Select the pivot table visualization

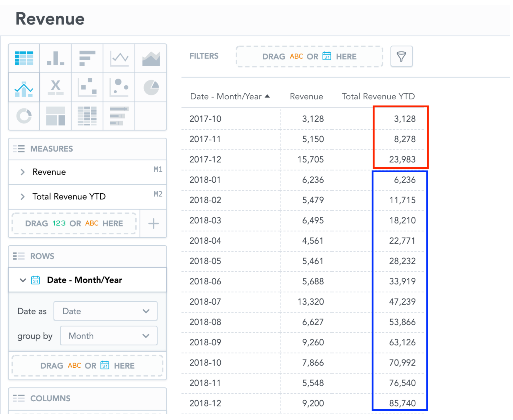[x=88, y=116]
